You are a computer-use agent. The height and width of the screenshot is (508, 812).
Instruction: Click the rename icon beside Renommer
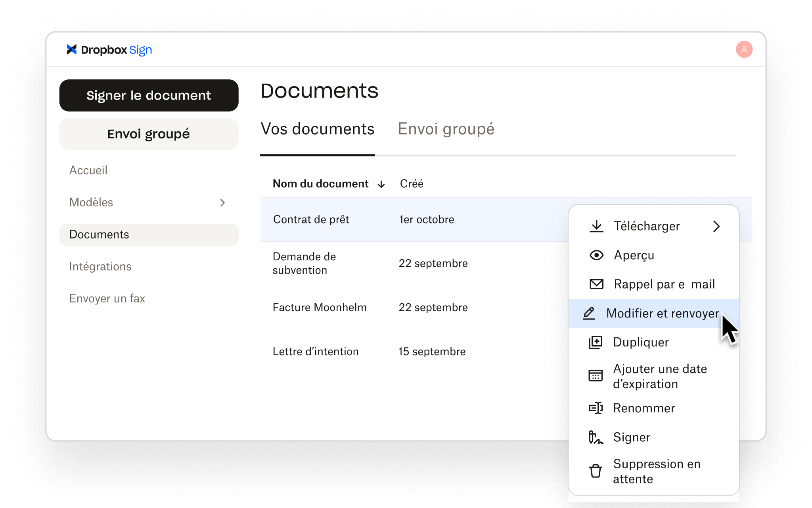596,408
